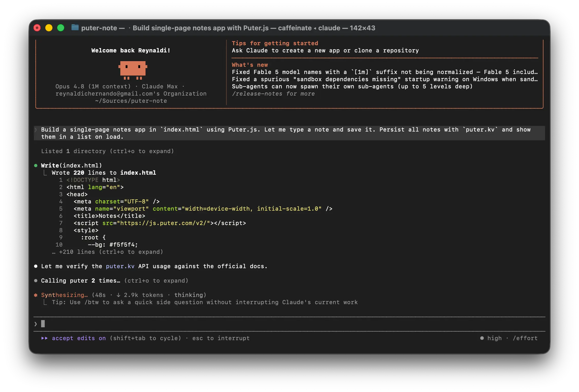Click the organization email line
Image resolution: width=579 pixels, height=392 pixels.
(x=131, y=94)
